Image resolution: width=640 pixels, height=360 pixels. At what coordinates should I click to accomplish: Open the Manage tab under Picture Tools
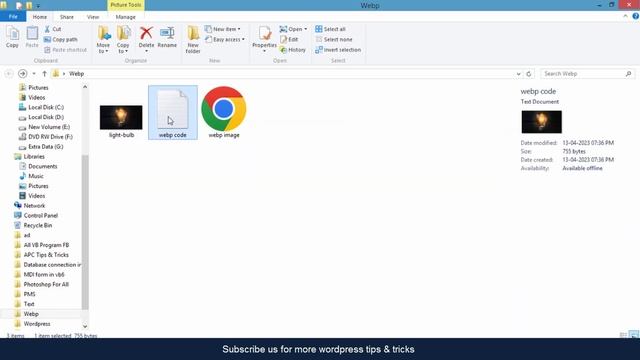pos(125,17)
